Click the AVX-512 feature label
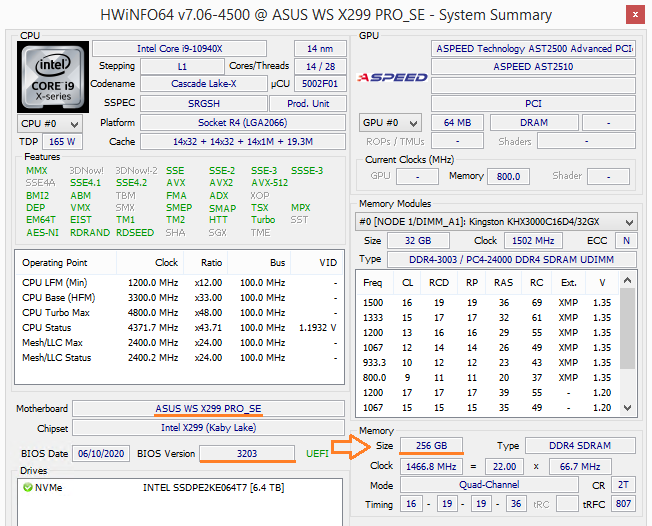This screenshot has height=526, width=652. click(x=269, y=183)
